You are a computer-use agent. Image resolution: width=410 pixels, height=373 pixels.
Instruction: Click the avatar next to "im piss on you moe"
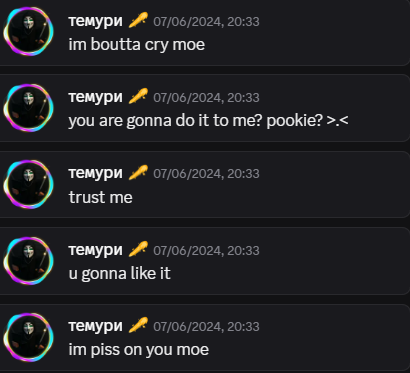[x=29, y=337]
